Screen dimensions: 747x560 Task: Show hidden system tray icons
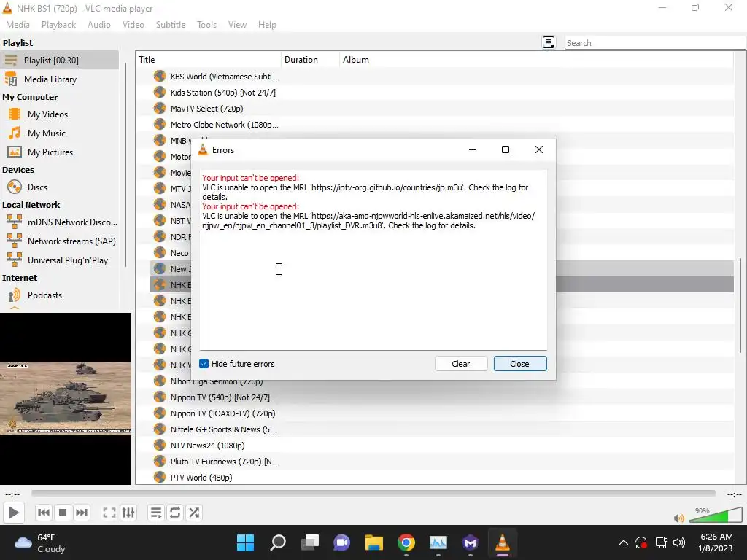pyautogui.click(x=623, y=542)
